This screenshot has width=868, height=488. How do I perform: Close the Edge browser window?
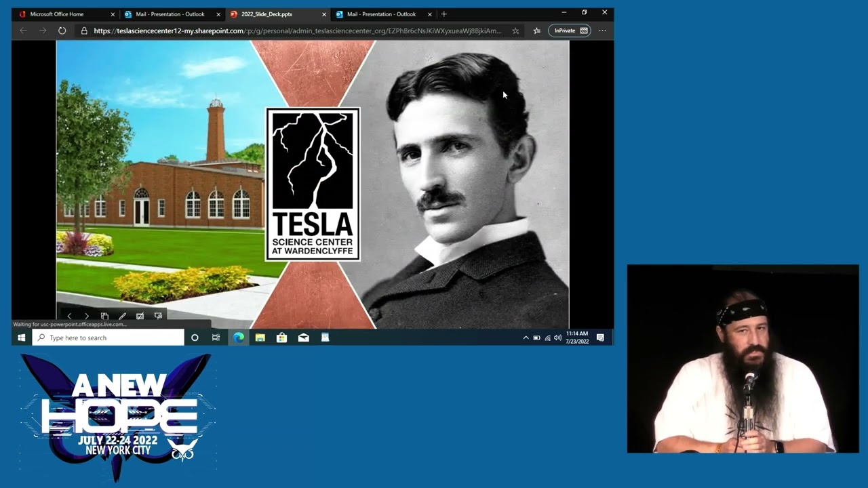pos(604,13)
